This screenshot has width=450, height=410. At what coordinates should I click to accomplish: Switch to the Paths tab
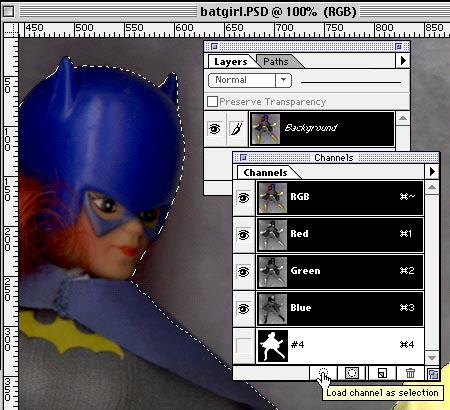click(276, 62)
